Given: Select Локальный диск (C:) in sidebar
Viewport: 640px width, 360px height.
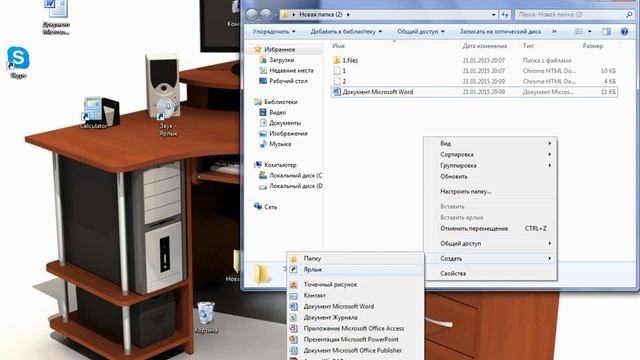Looking at the screenshot, I should 291,176.
